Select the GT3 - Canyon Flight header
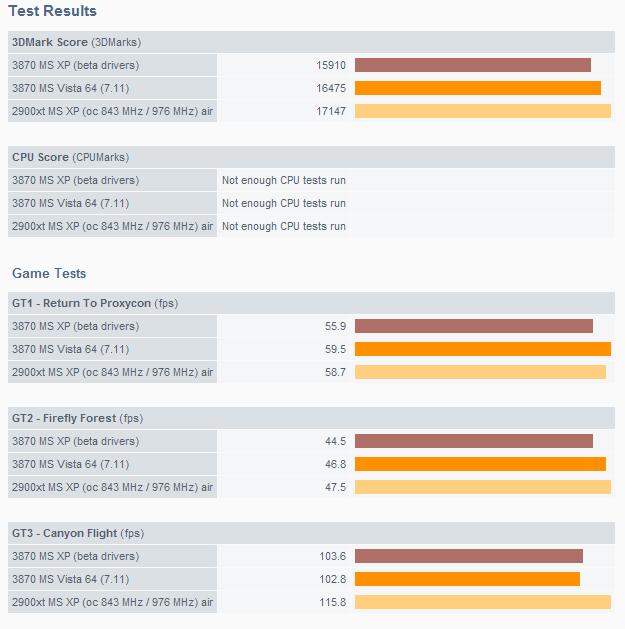The width and height of the screenshot is (625, 629). point(78,533)
